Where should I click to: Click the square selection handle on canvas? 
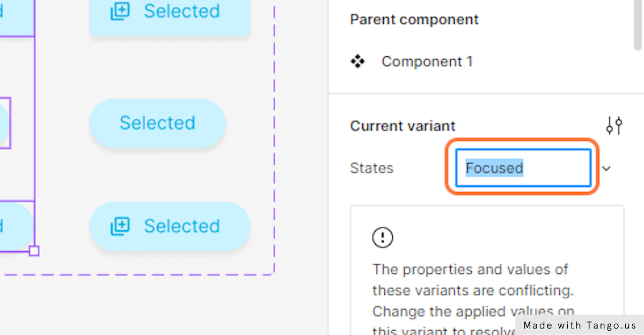pos(34,251)
